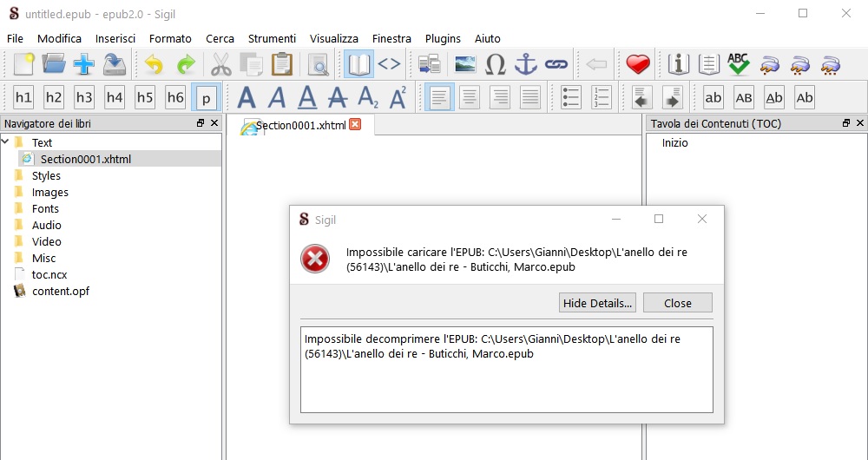Image resolution: width=868 pixels, height=460 pixels.
Task: Apply heading h6 style
Action: 175,97
